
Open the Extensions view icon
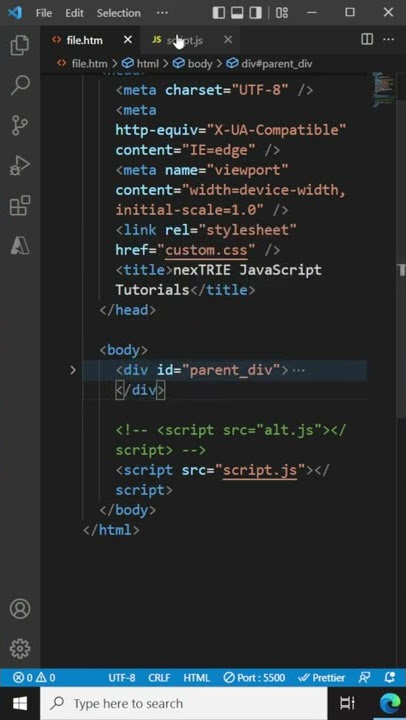[20, 206]
